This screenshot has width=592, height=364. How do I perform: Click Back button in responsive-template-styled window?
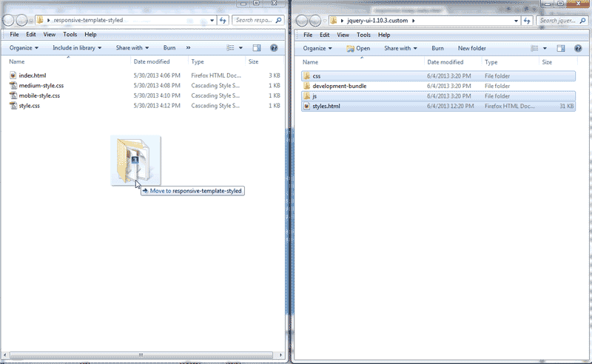8,20
